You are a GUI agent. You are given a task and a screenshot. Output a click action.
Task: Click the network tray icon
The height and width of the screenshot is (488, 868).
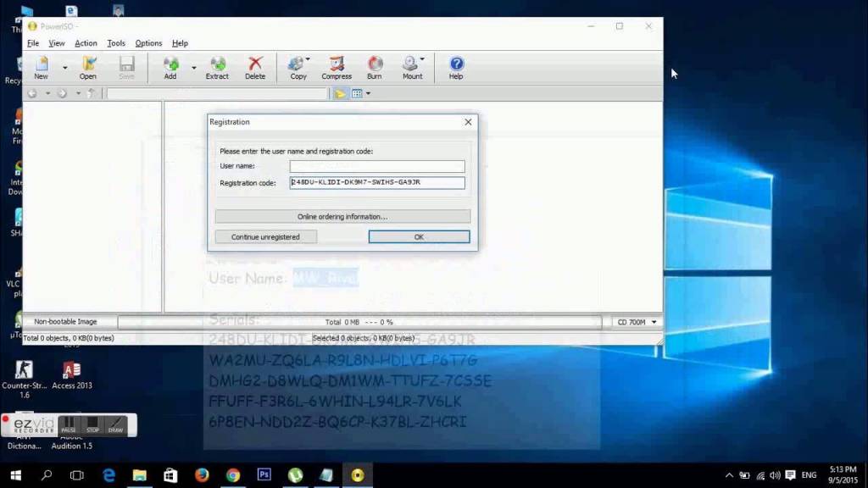coord(760,475)
